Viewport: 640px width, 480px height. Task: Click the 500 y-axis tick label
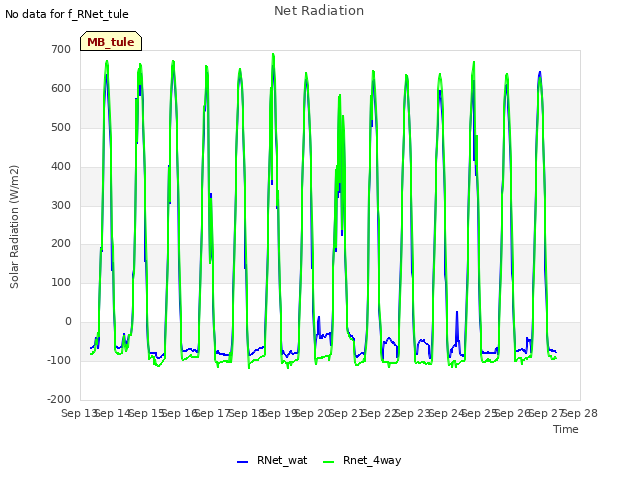click(61, 127)
